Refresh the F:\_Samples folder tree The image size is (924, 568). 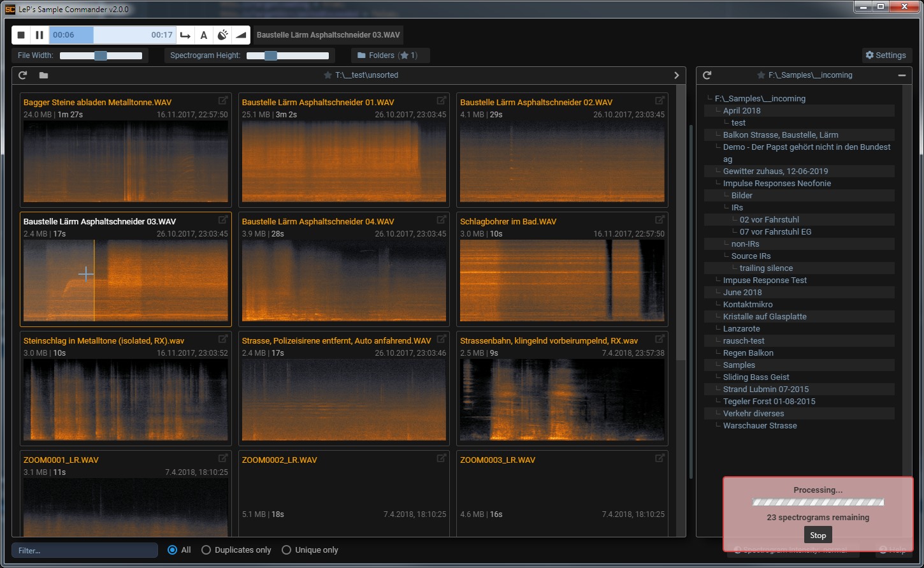coord(707,75)
